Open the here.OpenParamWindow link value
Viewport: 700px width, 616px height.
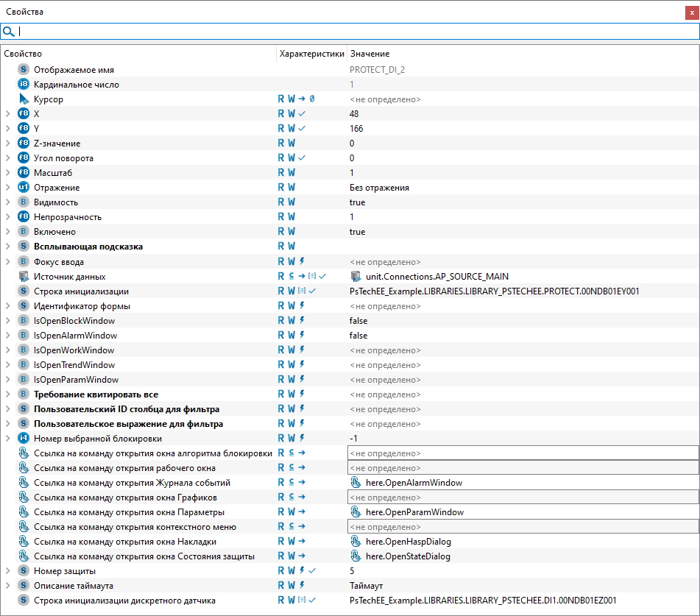(414, 512)
